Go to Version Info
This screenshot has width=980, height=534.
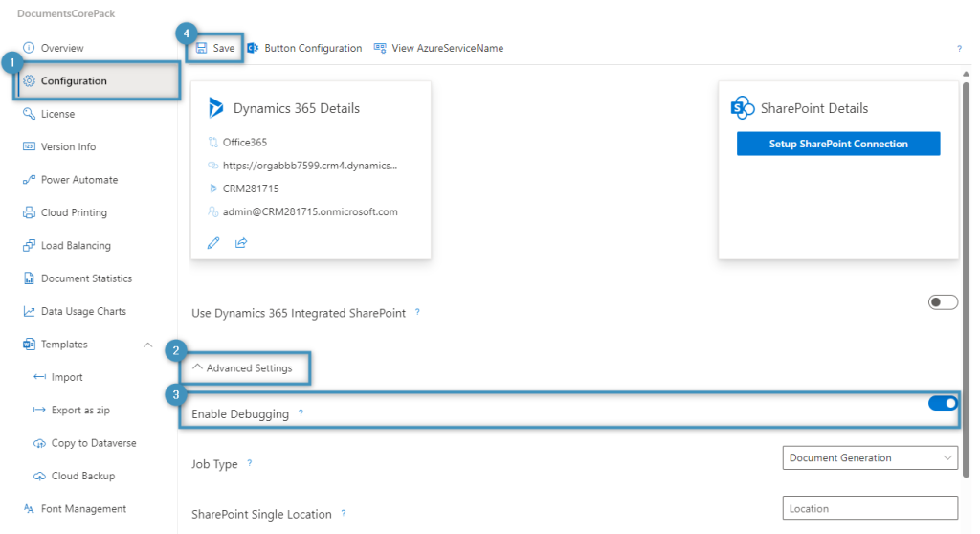point(68,146)
